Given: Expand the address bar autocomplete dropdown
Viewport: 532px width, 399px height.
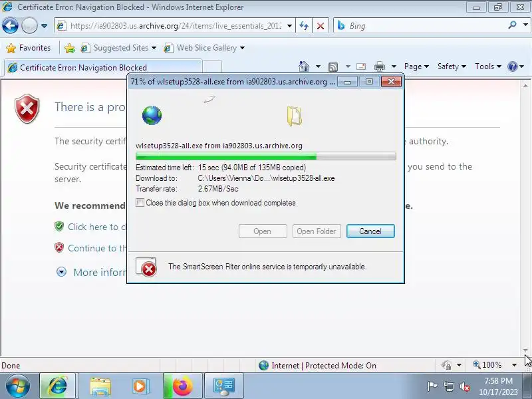Looking at the screenshot, I should 289,26.
